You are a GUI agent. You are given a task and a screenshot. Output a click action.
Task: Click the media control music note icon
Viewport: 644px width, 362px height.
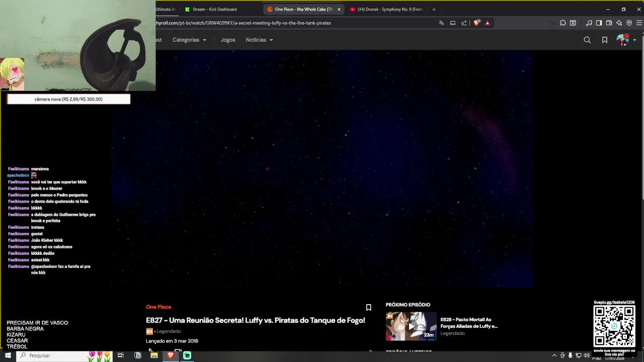589,23
